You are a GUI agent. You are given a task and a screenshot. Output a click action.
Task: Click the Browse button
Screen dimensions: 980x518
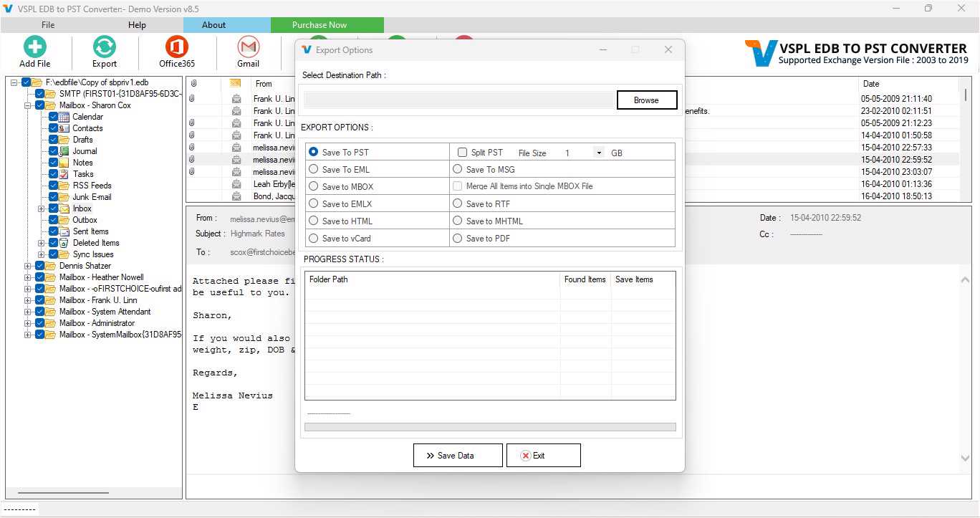pos(646,100)
